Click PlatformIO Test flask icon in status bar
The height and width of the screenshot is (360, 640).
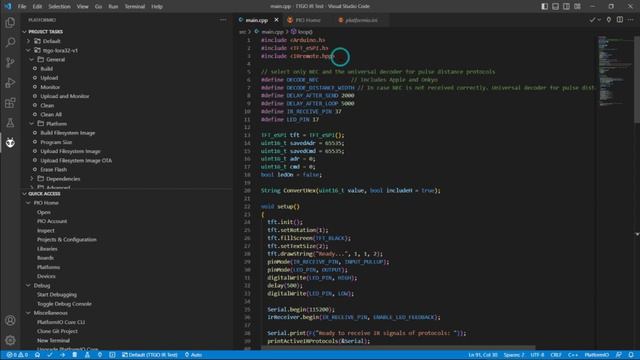(x=87, y=355)
